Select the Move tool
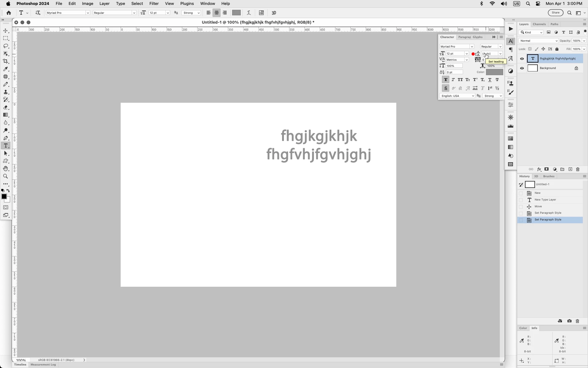 (x=6, y=31)
